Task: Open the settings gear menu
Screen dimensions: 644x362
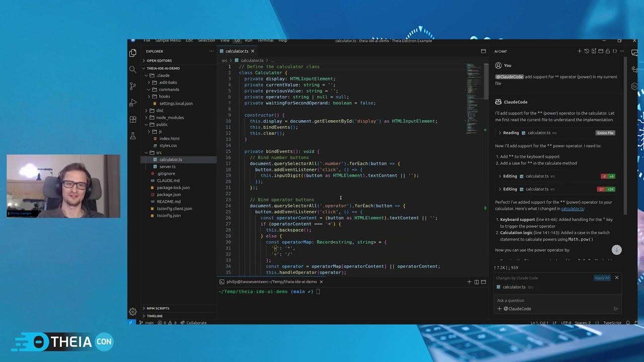Action: (x=133, y=312)
